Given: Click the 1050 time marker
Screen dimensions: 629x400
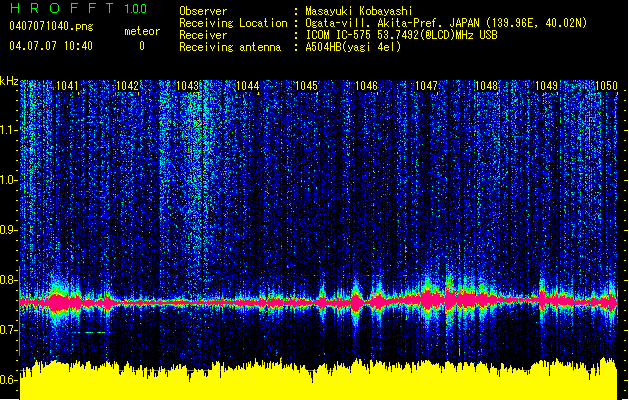Looking at the screenshot, I should coord(606,85).
